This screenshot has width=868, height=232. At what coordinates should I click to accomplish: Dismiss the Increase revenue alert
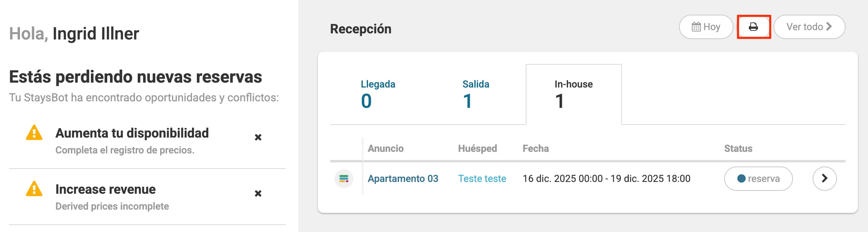(258, 193)
